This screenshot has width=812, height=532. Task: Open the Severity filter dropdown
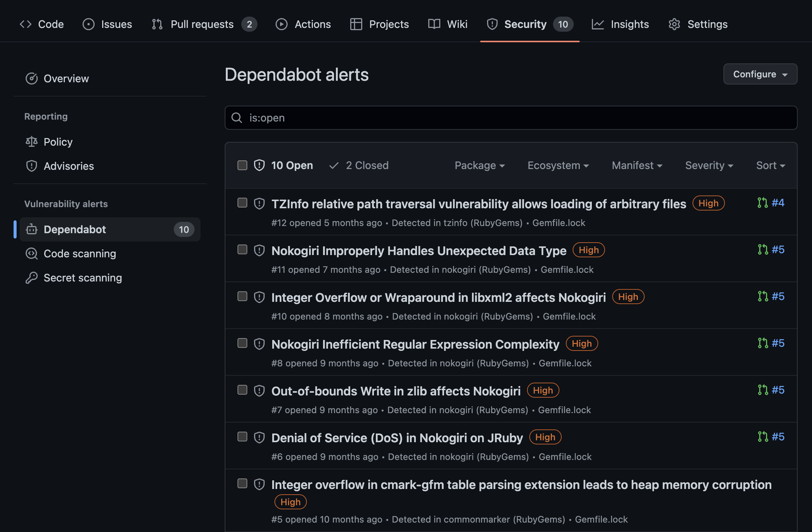point(709,165)
